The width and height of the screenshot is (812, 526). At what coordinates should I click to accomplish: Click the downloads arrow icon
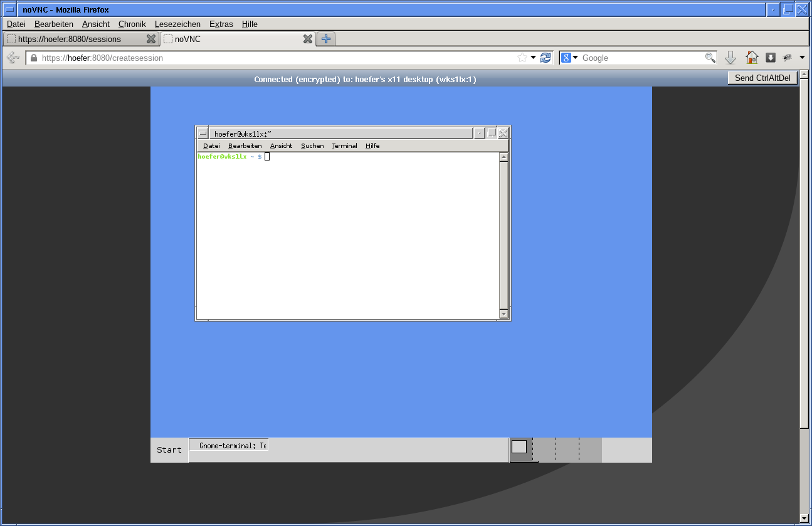click(x=730, y=58)
